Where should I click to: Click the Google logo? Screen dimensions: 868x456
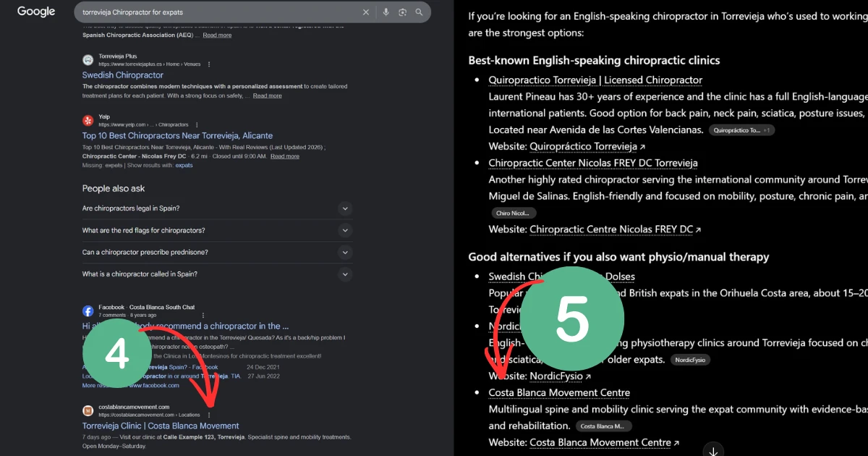[x=36, y=12]
